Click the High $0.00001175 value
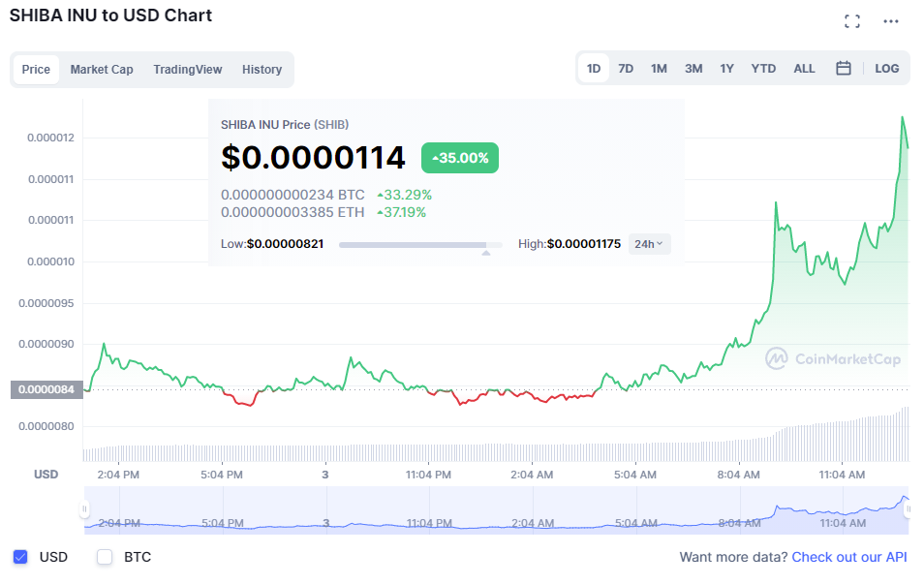 coord(583,244)
